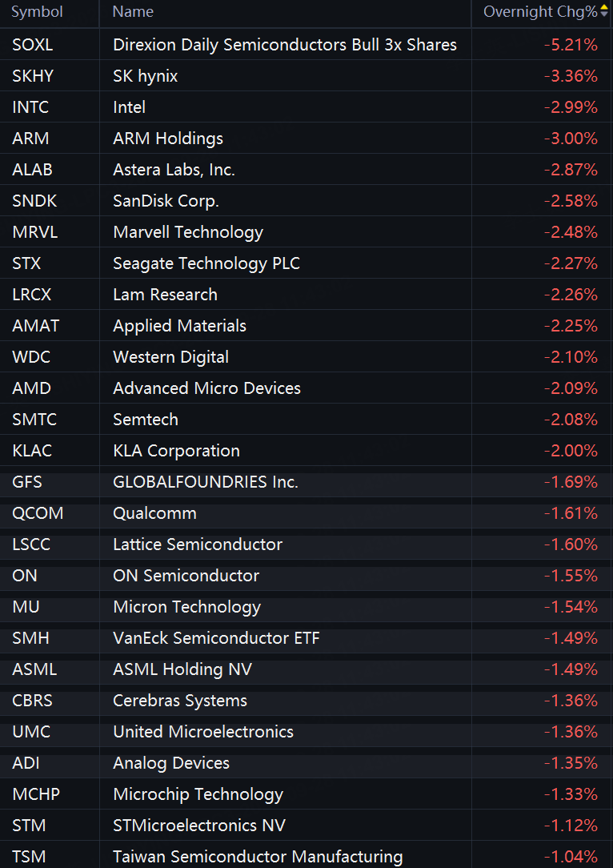Open the Cerebras Systems row
This screenshot has height=868, width=613.
[306, 701]
